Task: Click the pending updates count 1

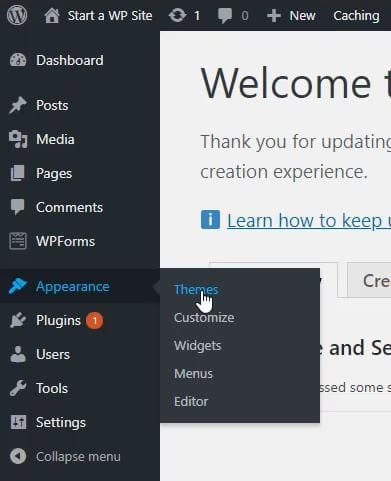Action: tap(197, 16)
